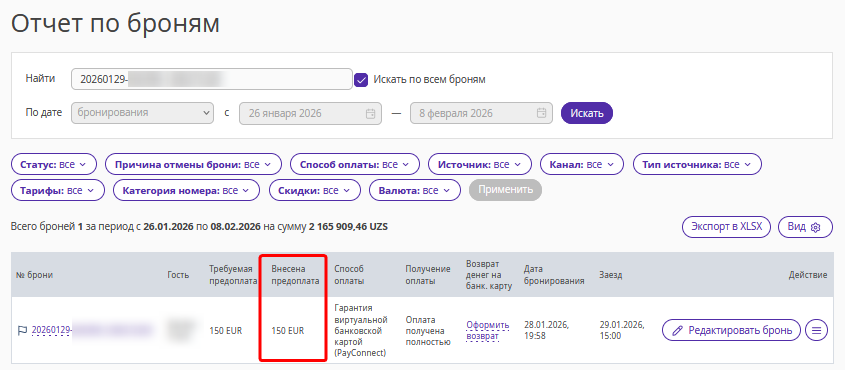Export the report with Экспорт в XLSX
The width and height of the screenshot is (845, 370).
727,227
